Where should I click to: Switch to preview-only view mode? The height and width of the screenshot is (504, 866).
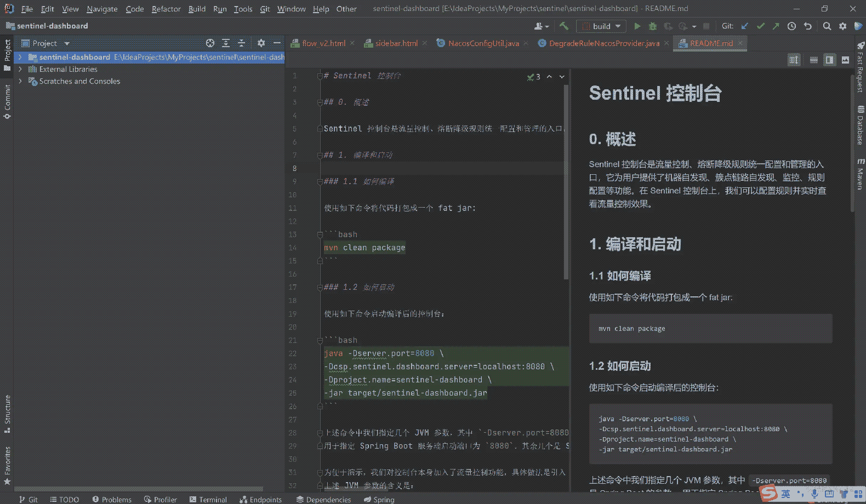[x=845, y=60]
